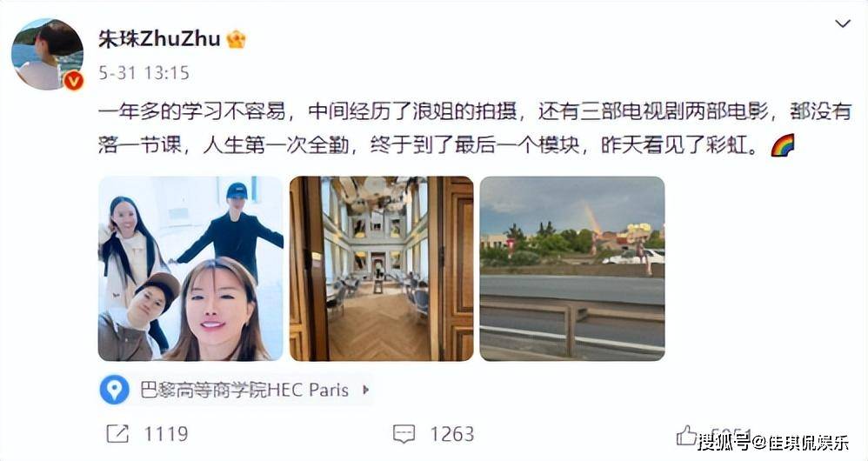
Task: Click the repost count 1119
Action: [x=166, y=434]
